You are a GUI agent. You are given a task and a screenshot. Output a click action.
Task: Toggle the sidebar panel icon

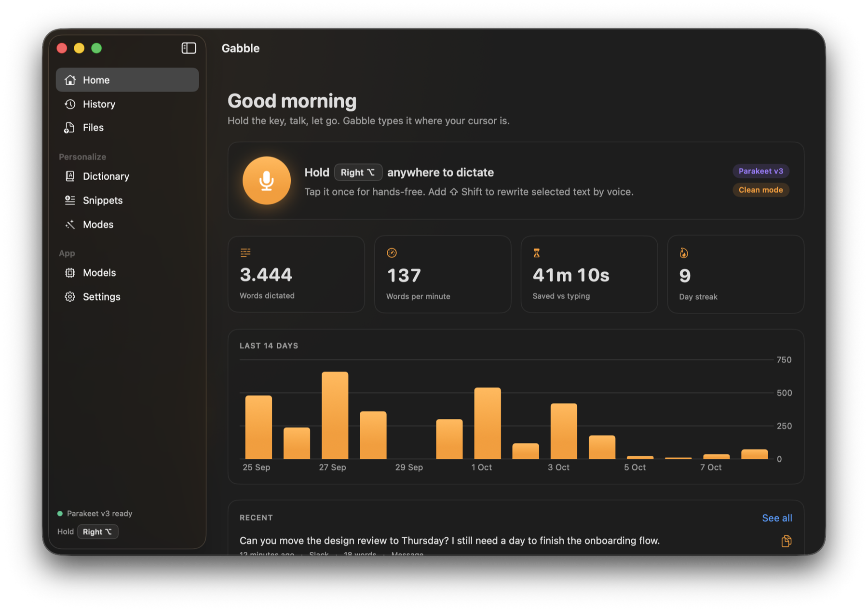click(189, 48)
